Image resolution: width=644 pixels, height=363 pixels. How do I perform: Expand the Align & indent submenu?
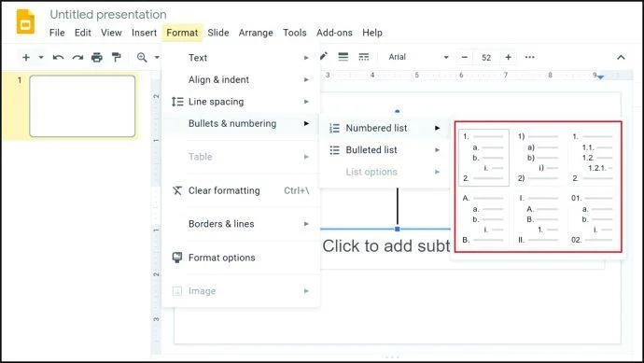(x=241, y=79)
